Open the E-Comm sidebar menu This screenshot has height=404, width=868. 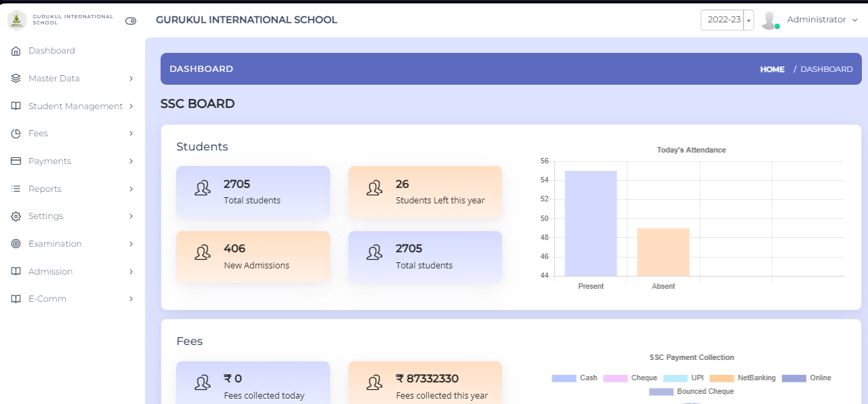pos(47,299)
